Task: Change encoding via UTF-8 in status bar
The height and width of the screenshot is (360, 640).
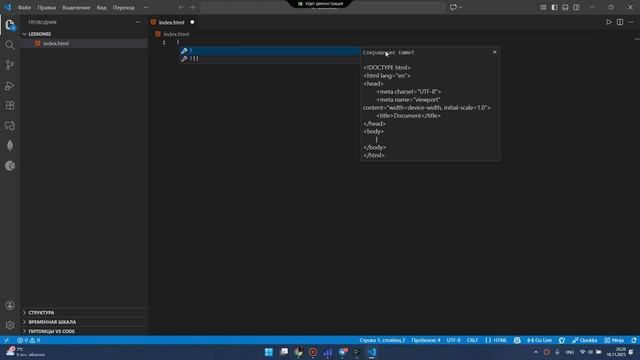Action: pos(453,340)
